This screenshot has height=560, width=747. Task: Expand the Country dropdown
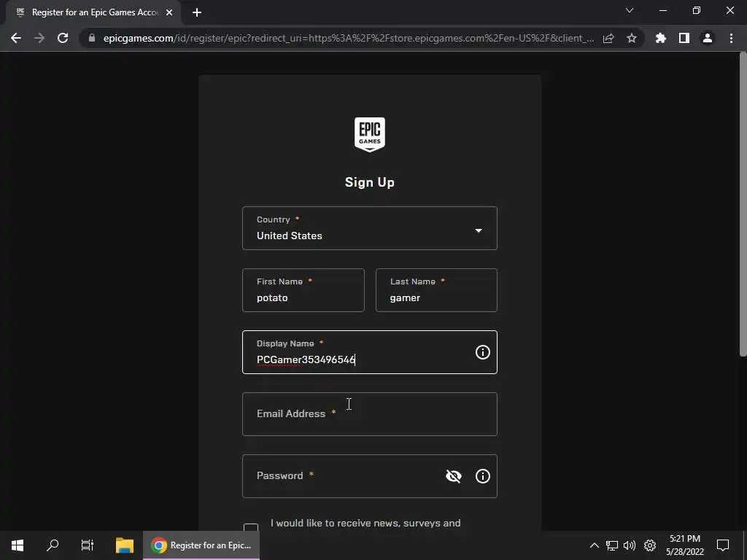(x=370, y=228)
